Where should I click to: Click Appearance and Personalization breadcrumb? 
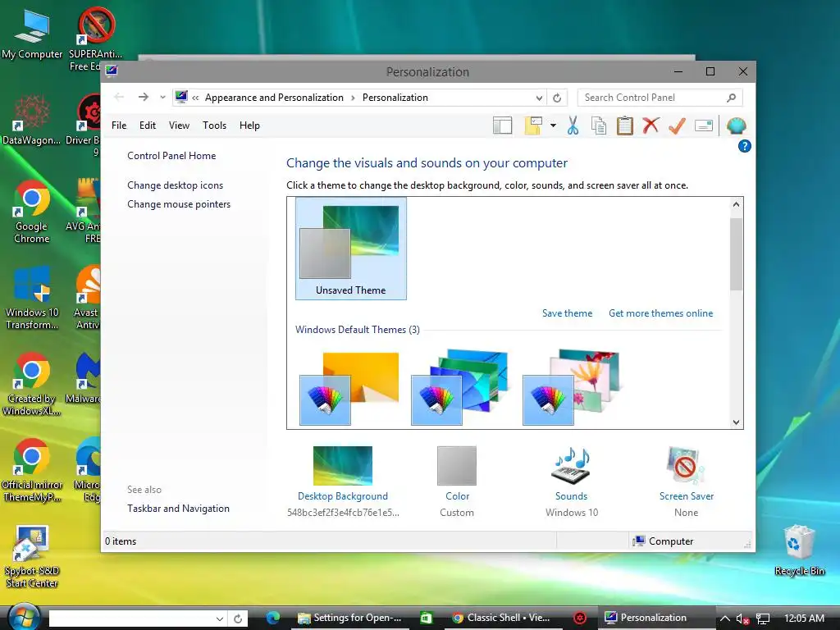[x=274, y=98]
